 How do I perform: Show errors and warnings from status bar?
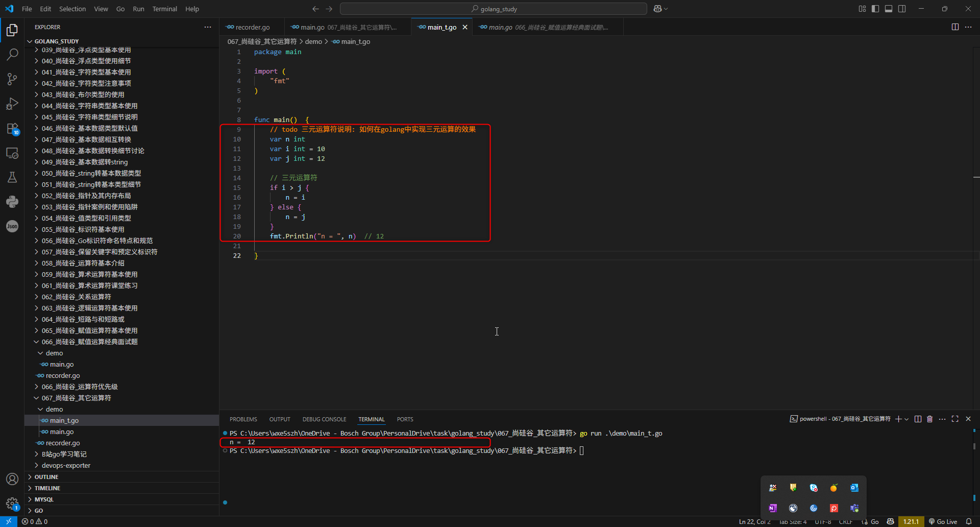(x=35, y=521)
